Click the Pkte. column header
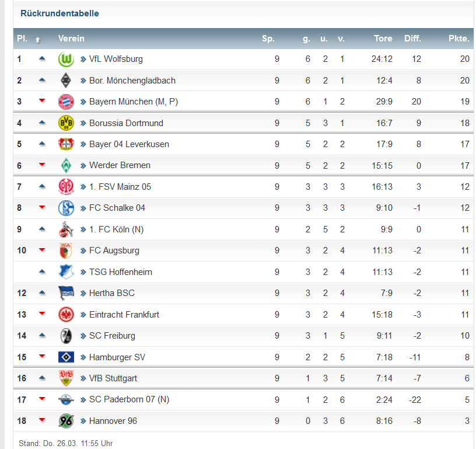Viewport: 476px width, 449px height. [x=459, y=39]
